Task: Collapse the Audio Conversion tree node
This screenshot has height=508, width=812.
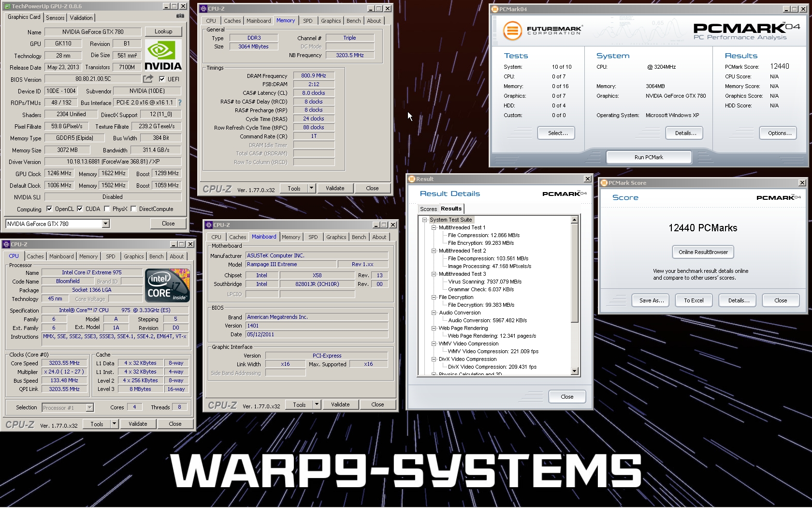Action: pyautogui.click(x=434, y=313)
